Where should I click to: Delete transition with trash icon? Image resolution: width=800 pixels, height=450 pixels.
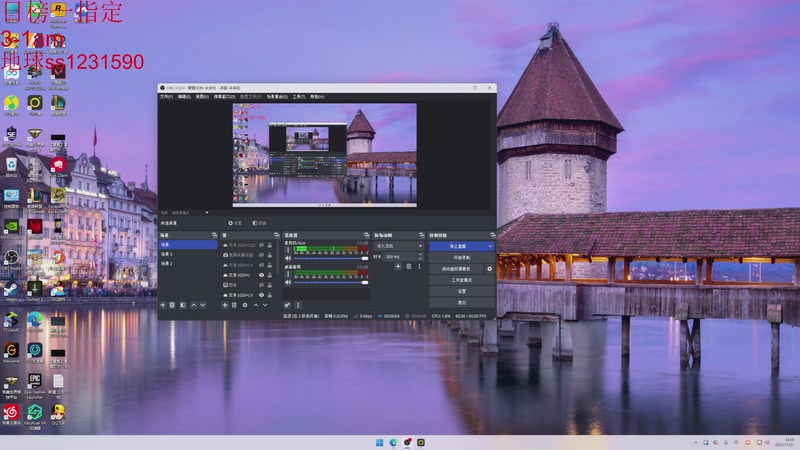coord(407,267)
